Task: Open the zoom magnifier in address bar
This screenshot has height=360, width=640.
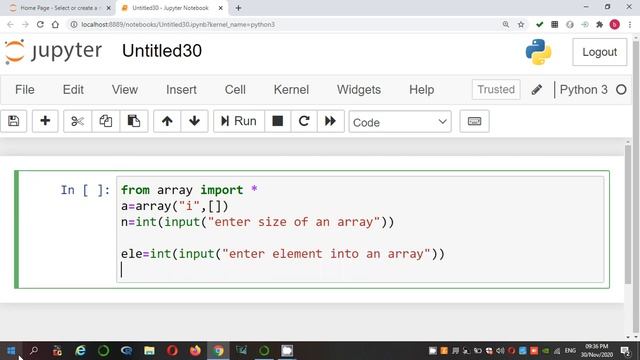Action: [506, 24]
